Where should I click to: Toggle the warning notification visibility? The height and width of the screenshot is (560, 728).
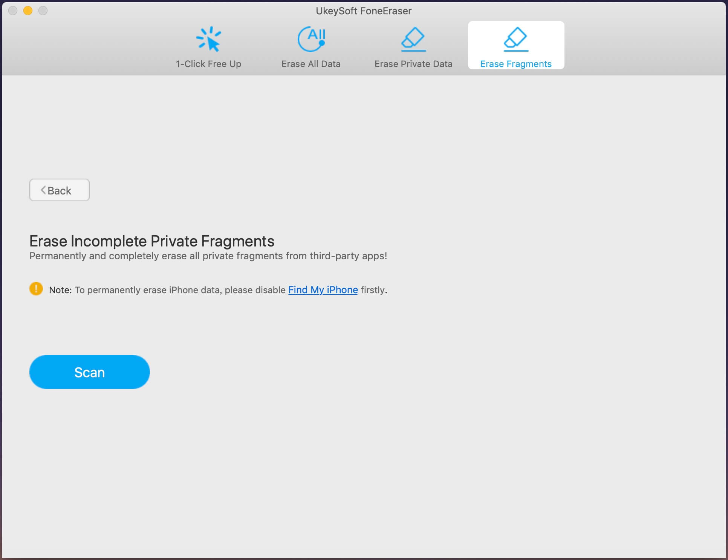coord(37,289)
